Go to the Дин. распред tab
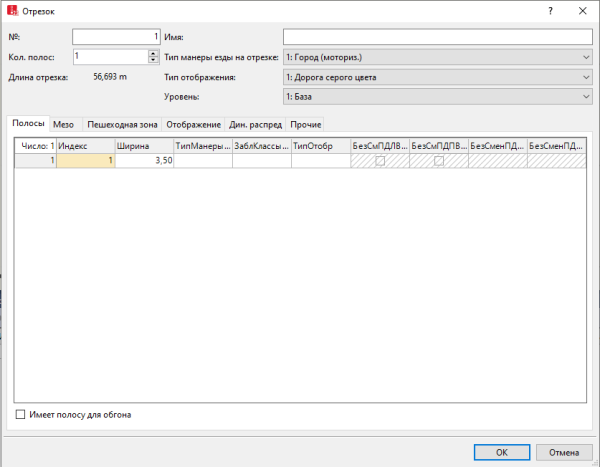This screenshot has height=467, width=600. point(256,124)
